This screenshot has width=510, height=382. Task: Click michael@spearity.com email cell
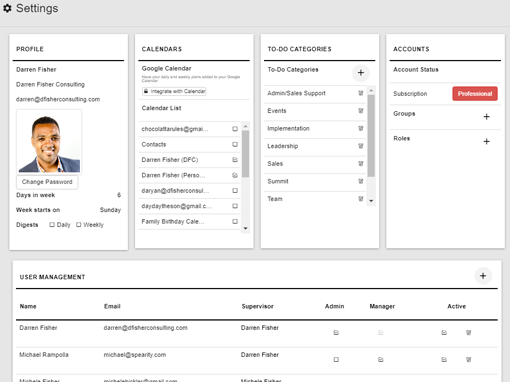tap(135, 355)
